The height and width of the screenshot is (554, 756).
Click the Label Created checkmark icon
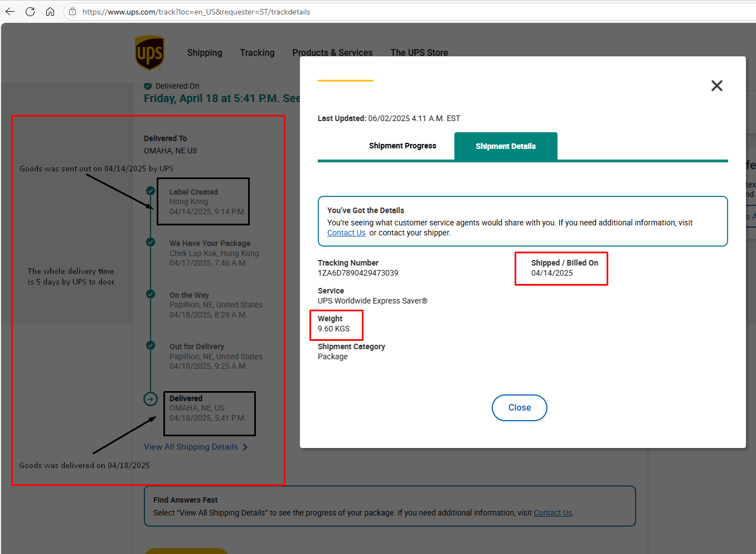pos(151,191)
